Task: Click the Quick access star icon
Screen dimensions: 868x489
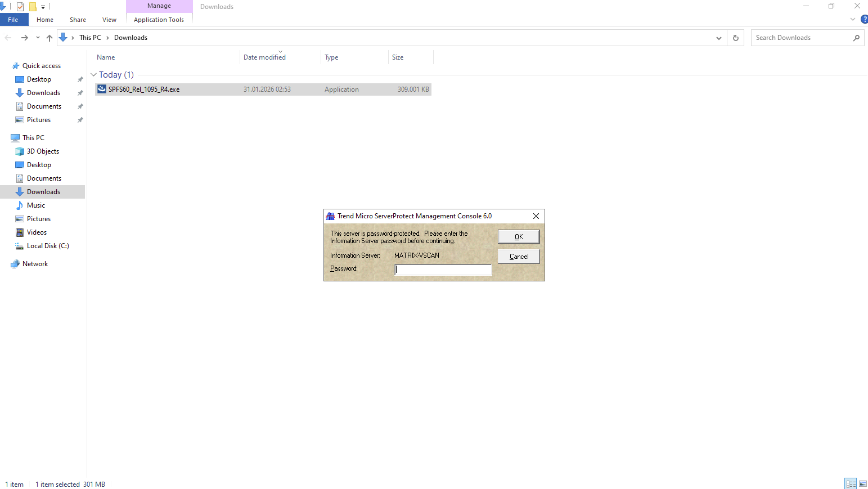Action: (x=16, y=66)
